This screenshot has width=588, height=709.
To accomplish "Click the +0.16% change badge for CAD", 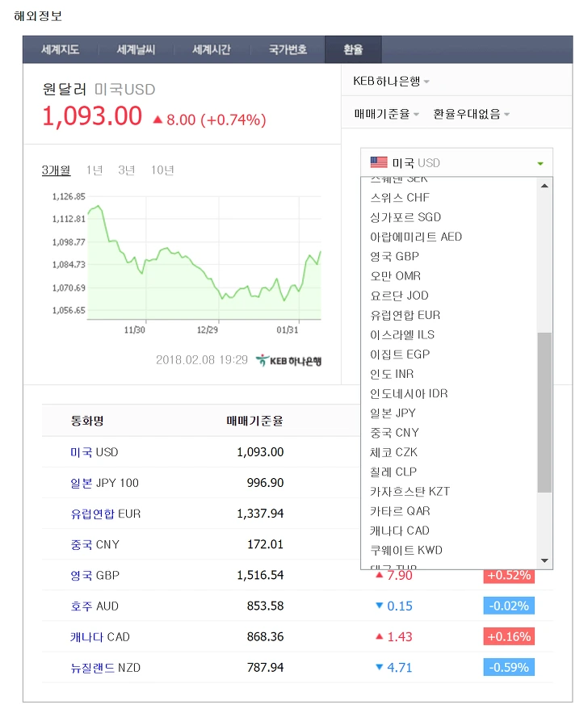I will [509, 636].
